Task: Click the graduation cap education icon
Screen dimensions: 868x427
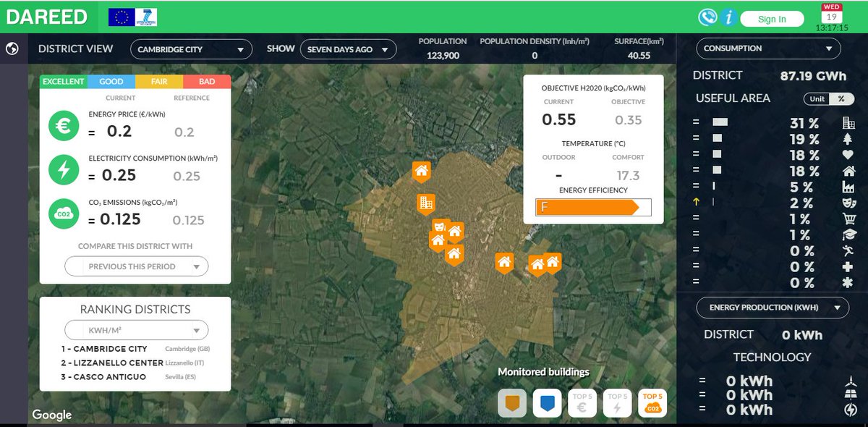Action: click(848, 233)
